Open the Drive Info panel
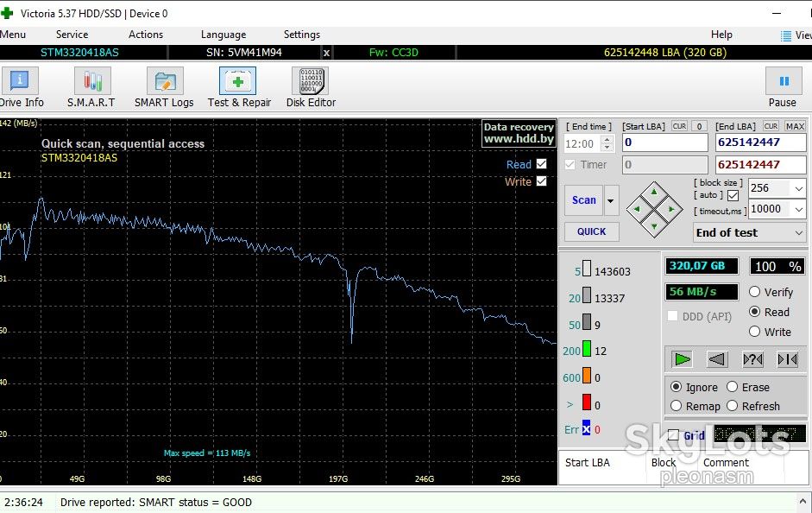This screenshot has height=513, width=812. pos(20,87)
